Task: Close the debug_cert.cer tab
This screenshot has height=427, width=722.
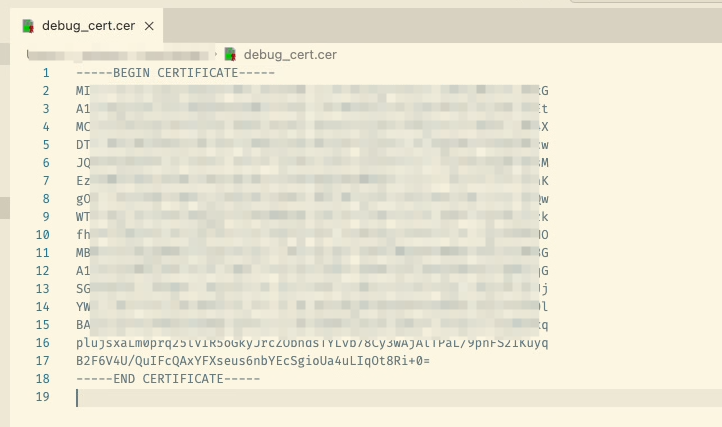Action: (x=147, y=25)
